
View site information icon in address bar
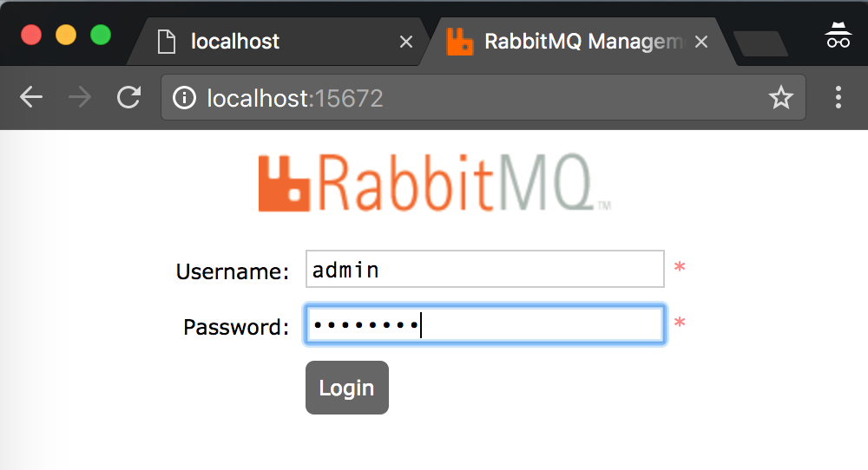tap(184, 98)
